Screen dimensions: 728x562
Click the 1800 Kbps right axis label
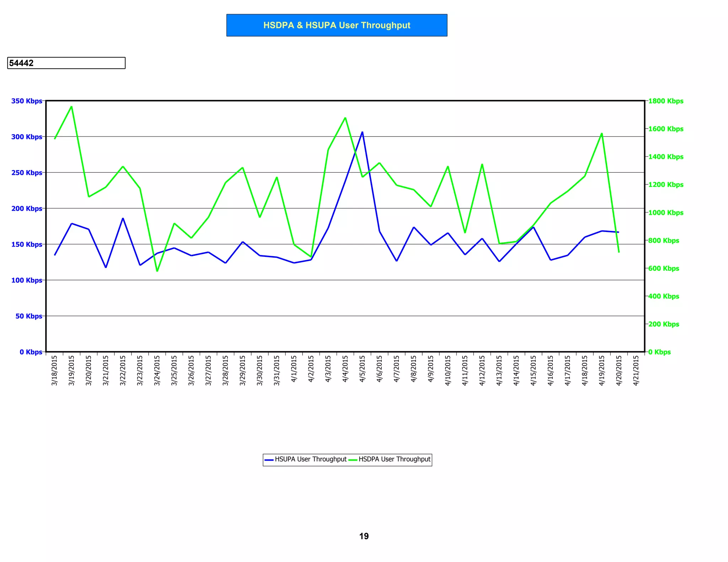[x=665, y=101]
